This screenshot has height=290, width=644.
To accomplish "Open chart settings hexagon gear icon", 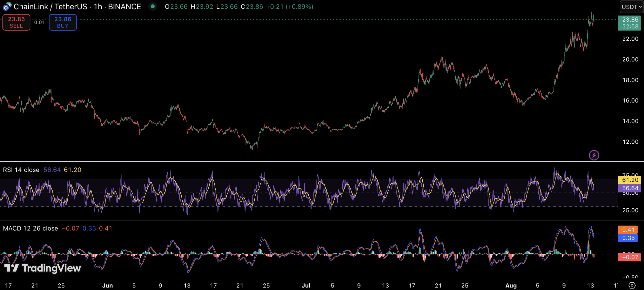I will (x=632, y=285).
